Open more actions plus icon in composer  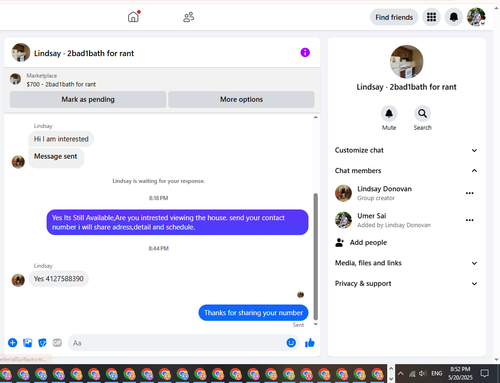[13, 343]
